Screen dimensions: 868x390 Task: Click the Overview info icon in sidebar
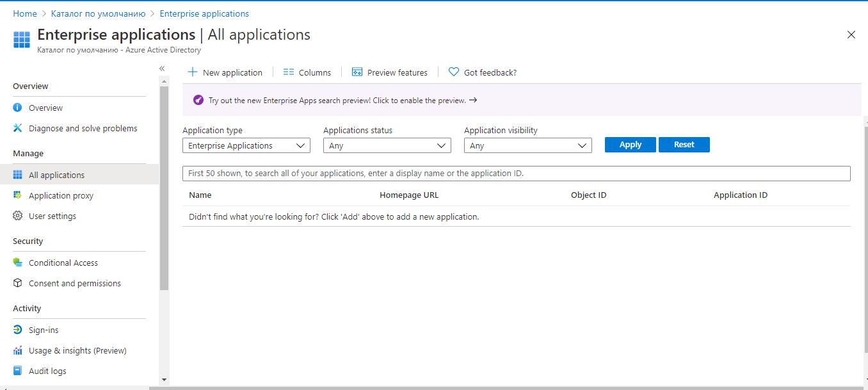(x=18, y=108)
